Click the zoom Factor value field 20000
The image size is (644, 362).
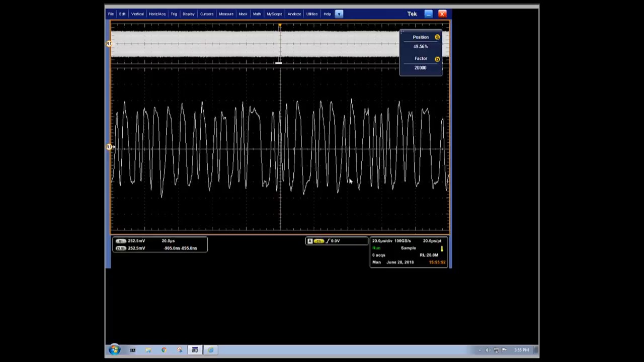421,68
